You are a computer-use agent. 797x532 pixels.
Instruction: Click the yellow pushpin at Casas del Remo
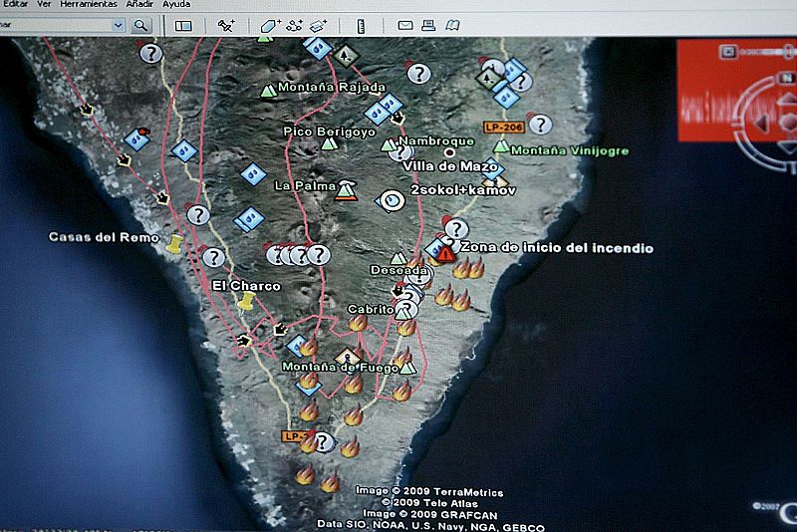(174, 244)
